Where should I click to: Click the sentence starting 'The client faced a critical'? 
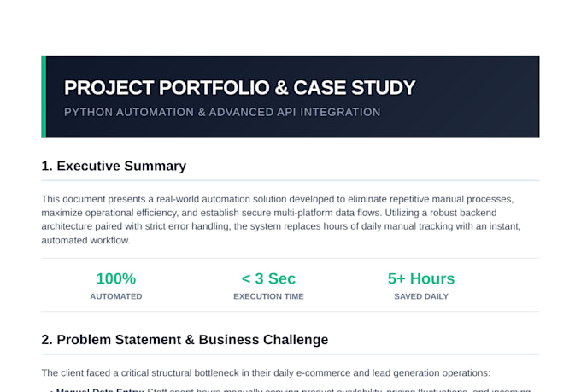tap(266, 372)
